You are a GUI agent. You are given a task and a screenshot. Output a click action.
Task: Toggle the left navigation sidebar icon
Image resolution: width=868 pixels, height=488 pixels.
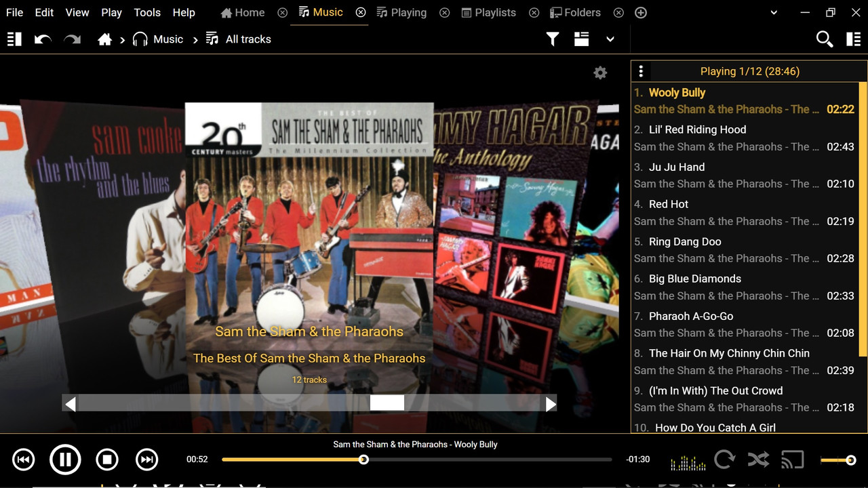(x=14, y=39)
